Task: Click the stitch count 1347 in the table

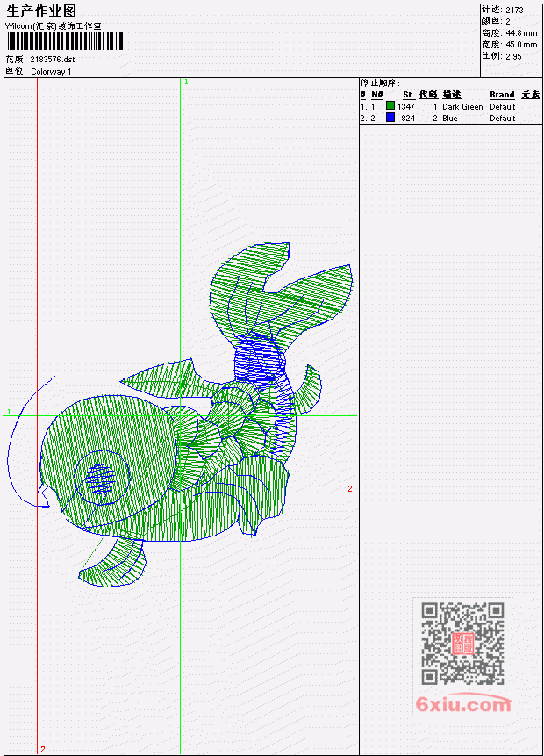Action: [x=405, y=106]
